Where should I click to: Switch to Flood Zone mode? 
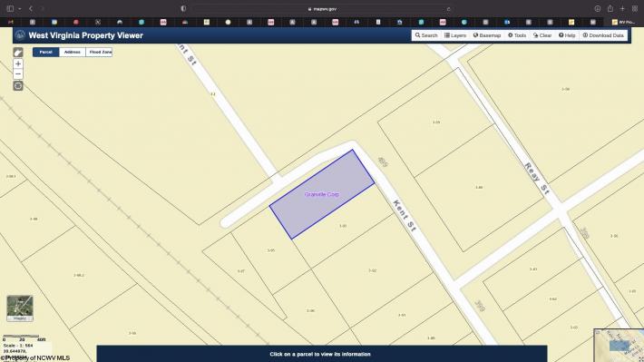pyautogui.click(x=99, y=53)
